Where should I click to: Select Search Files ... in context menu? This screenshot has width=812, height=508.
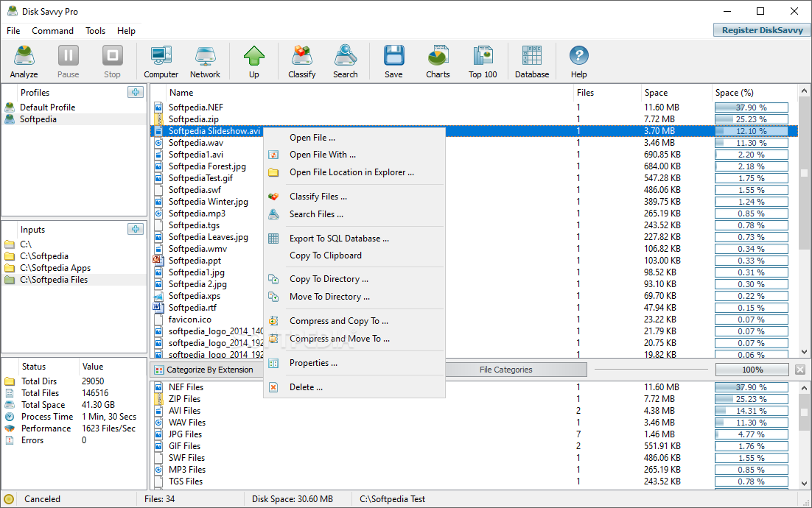[354, 214]
